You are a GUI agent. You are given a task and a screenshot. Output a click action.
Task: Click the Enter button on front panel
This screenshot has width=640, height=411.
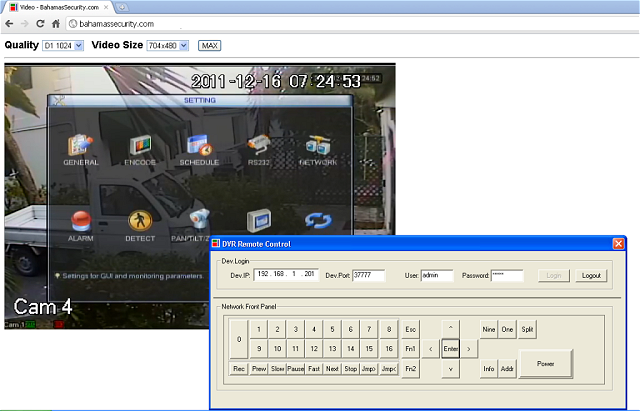(451, 349)
